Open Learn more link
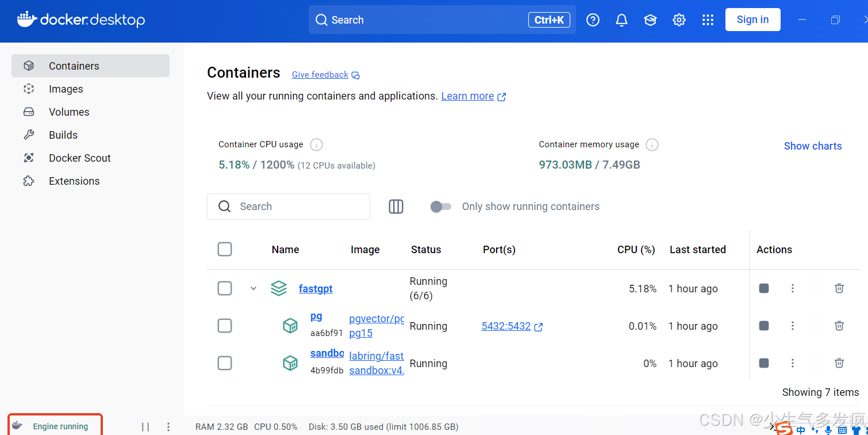 point(474,96)
